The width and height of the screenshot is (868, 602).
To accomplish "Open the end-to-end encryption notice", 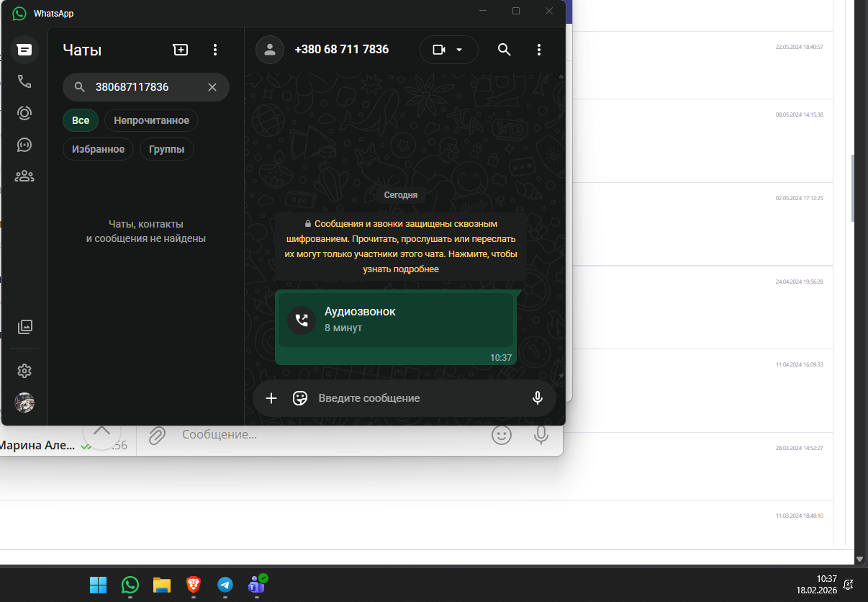I will pyautogui.click(x=401, y=246).
